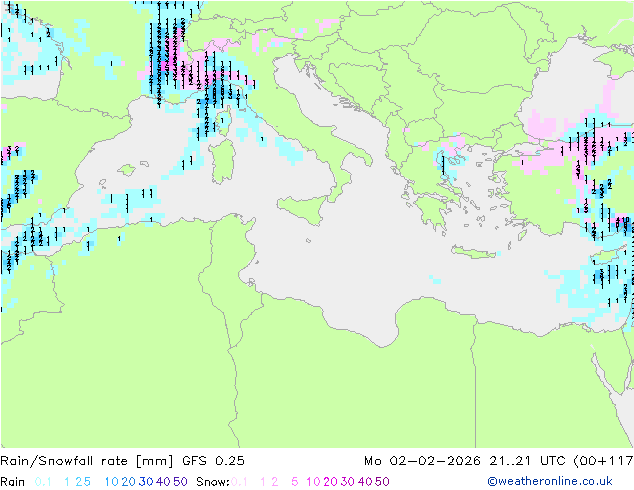Screen dimensions: 634x490
Task: Click the "Rain" legend label
Action: [x=13, y=482]
